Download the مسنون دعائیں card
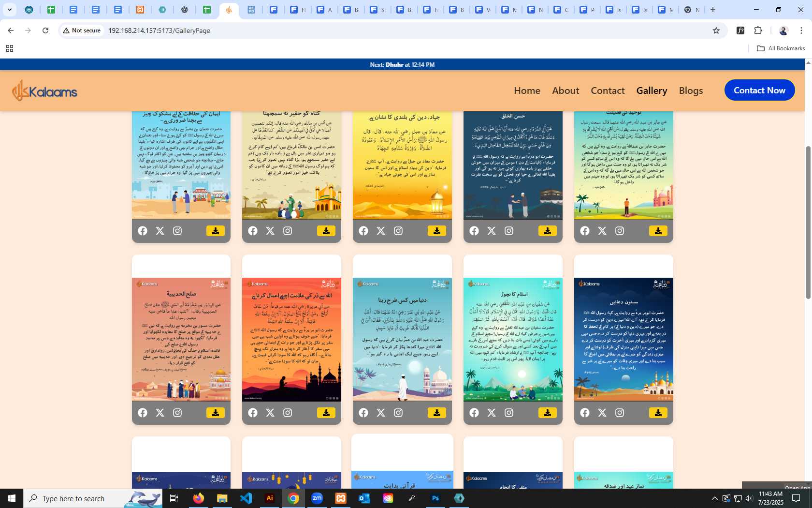The height and width of the screenshot is (508, 812). point(658,413)
